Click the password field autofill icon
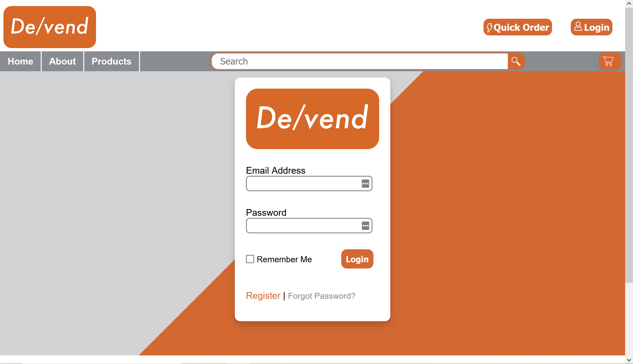 (x=365, y=225)
